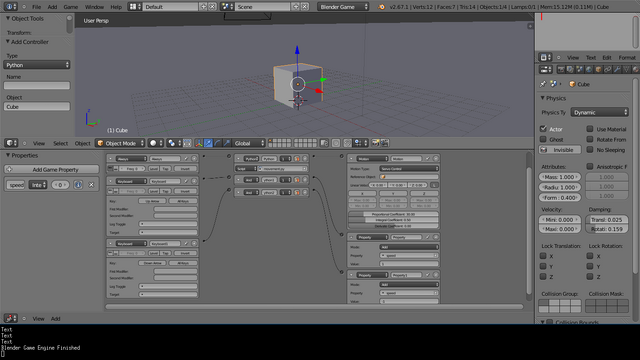The width and height of the screenshot is (640, 360).
Task: Click the limit selection to visible icon
Action: click(x=187, y=143)
